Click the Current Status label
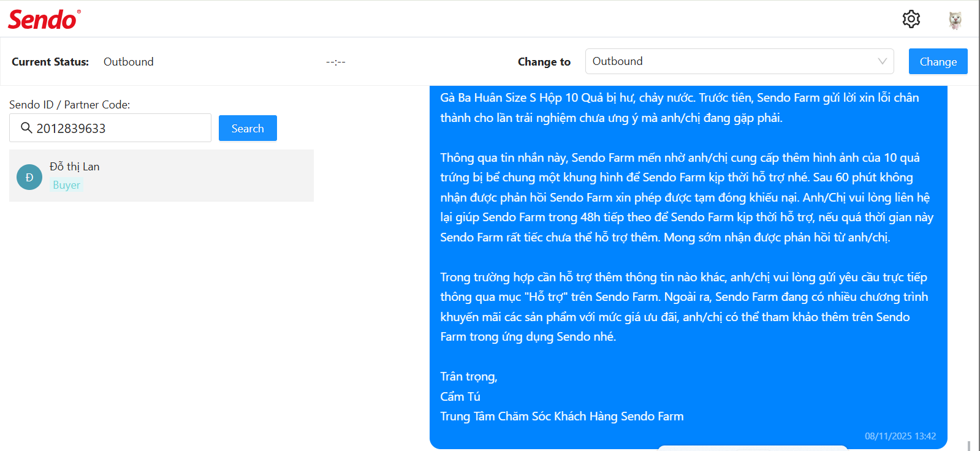This screenshot has width=980, height=451. pos(50,62)
